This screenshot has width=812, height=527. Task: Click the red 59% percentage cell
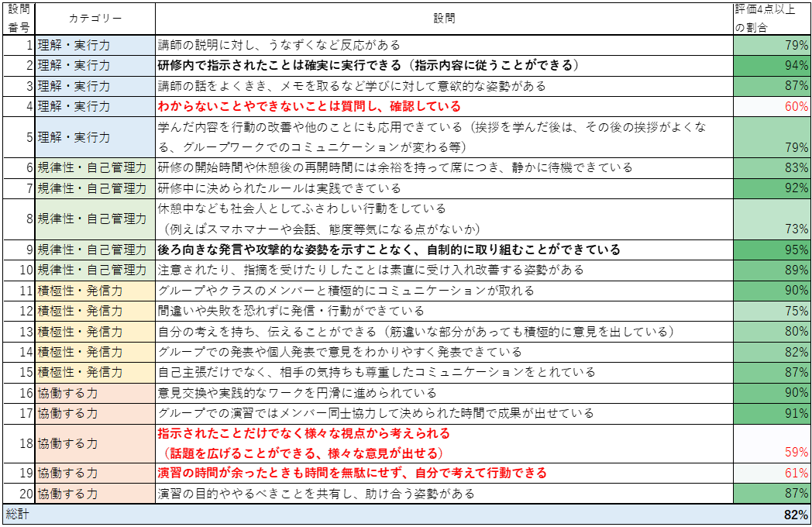pos(772,443)
